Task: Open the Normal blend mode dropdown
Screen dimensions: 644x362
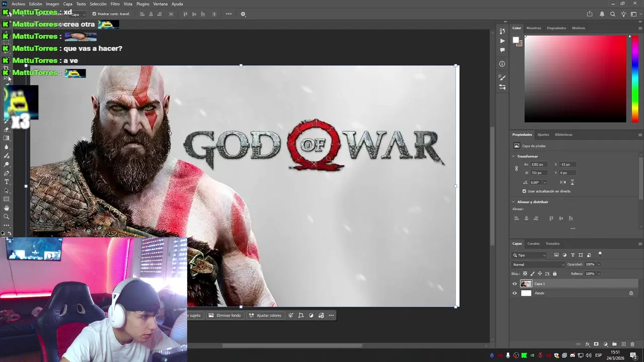Action: pos(538,264)
